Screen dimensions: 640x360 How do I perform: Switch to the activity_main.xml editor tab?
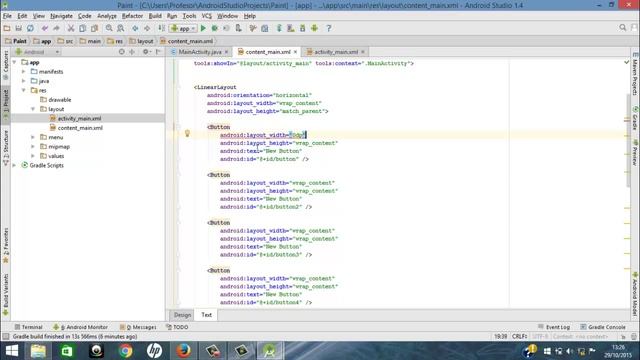pyautogui.click(x=336, y=52)
